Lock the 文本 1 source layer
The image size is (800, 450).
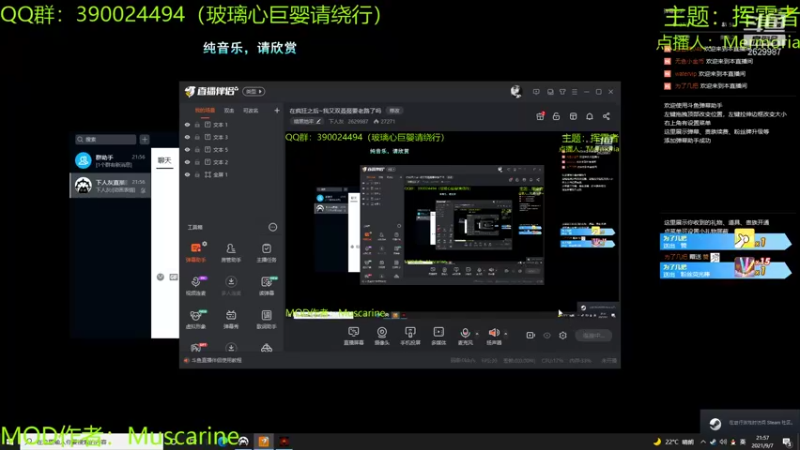point(197,124)
